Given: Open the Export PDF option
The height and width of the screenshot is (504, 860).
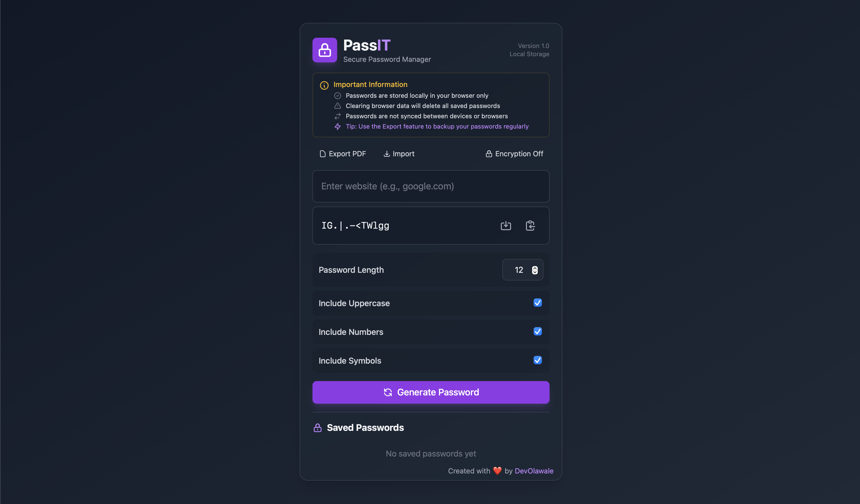Looking at the screenshot, I should coord(343,154).
